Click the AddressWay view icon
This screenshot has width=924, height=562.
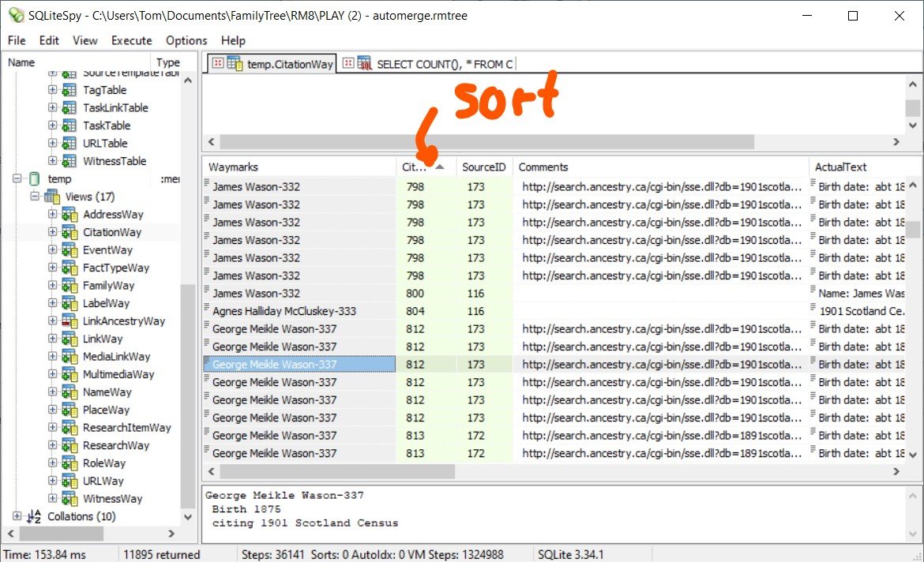(69, 215)
